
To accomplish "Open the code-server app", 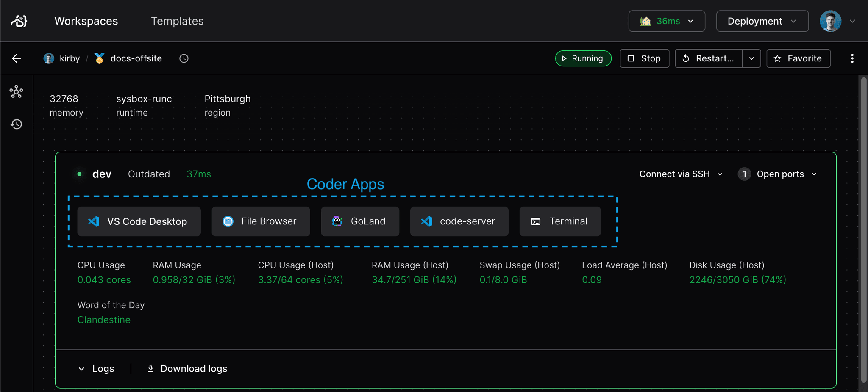I will point(459,221).
